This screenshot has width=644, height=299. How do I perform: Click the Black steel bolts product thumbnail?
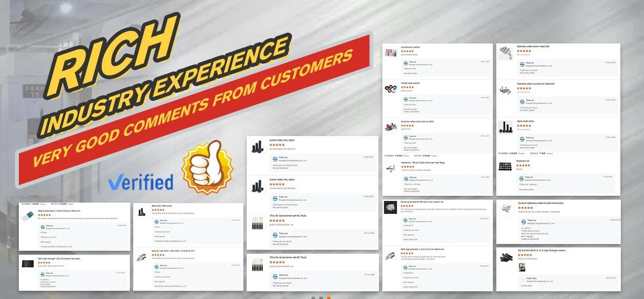click(505, 126)
